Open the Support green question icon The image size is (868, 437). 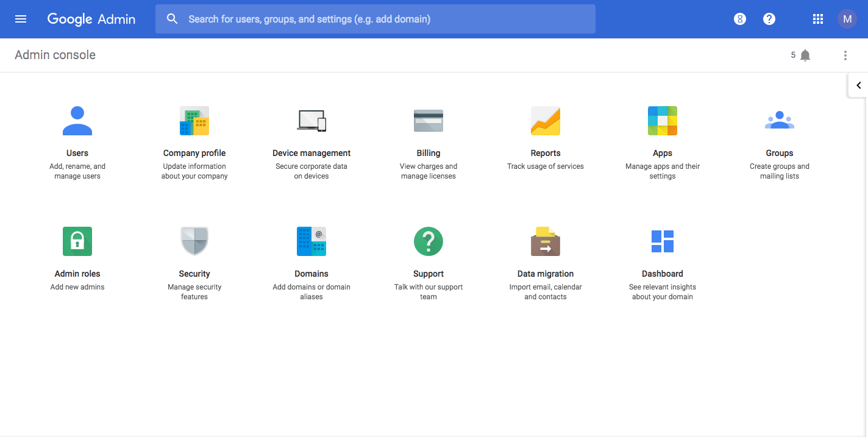pos(429,241)
